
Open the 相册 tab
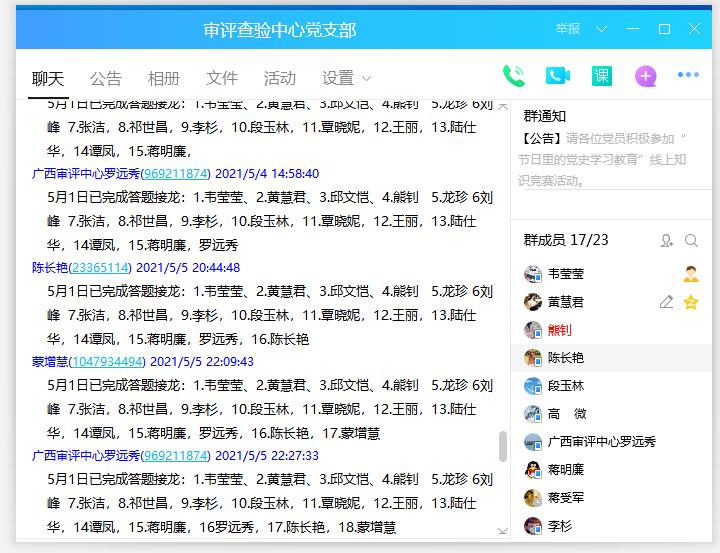pyautogui.click(x=163, y=79)
